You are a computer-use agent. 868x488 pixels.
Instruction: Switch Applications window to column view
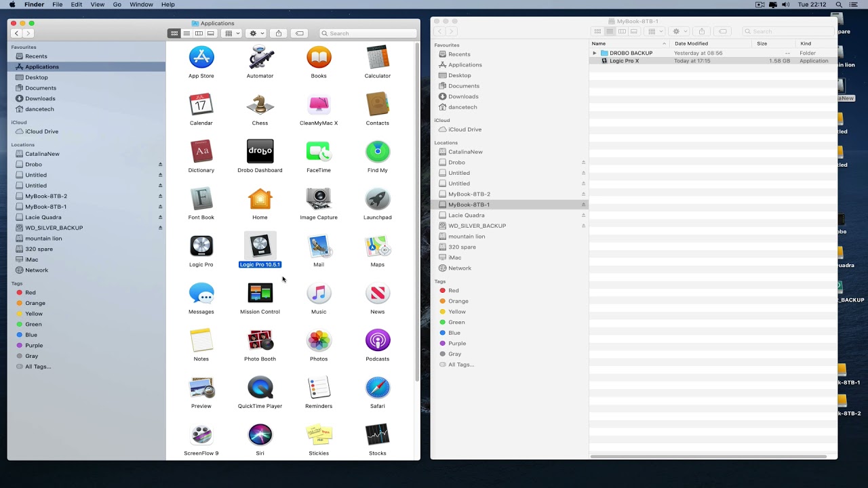(x=199, y=33)
